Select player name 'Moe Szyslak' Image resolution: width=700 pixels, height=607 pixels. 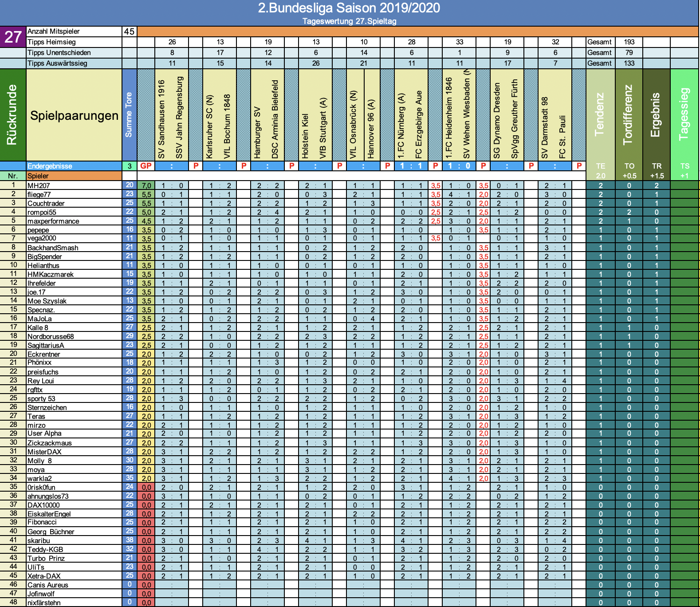tap(47, 301)
